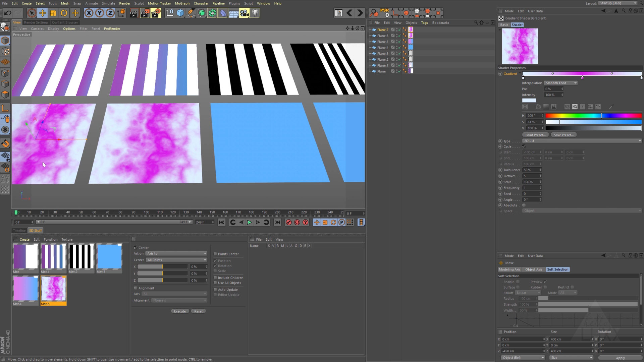Switch to the Timeline tab
The image size is (644, 362).
(x=19, y=230)
